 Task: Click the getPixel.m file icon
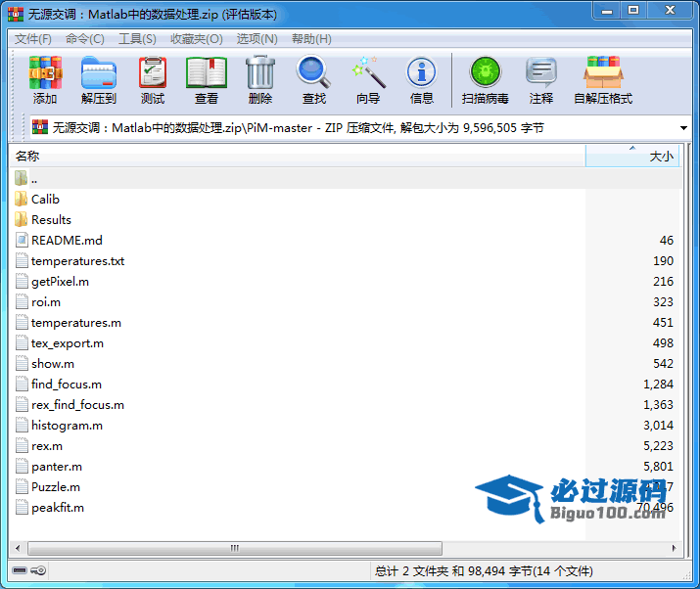tap(22, 281)
